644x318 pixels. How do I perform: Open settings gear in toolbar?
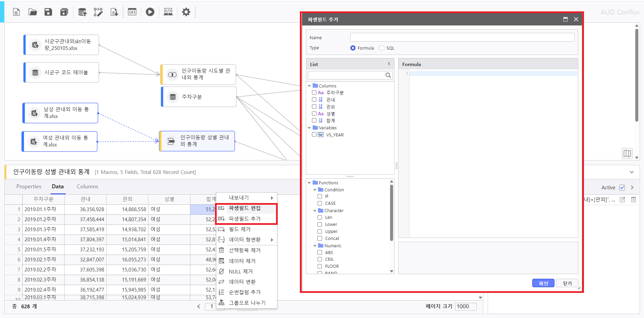point(186,12)
